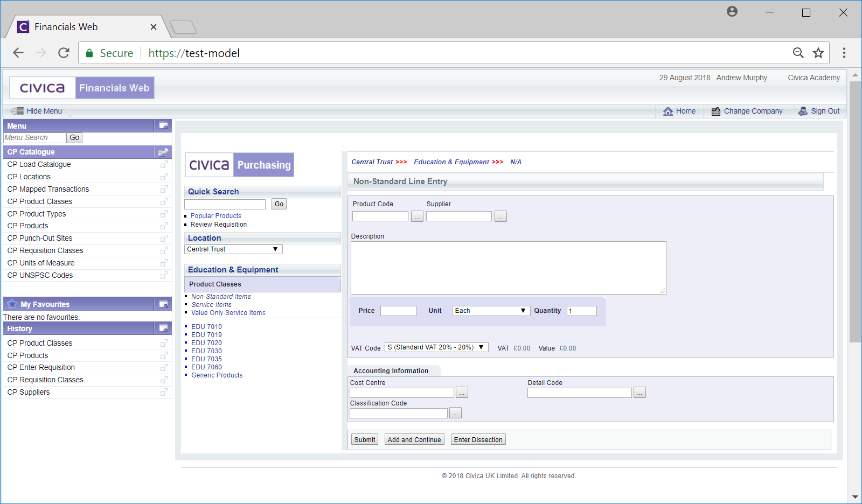Open History CP Suppliers new window icon
The image size is (862, 504).
(x=164, y=392)
